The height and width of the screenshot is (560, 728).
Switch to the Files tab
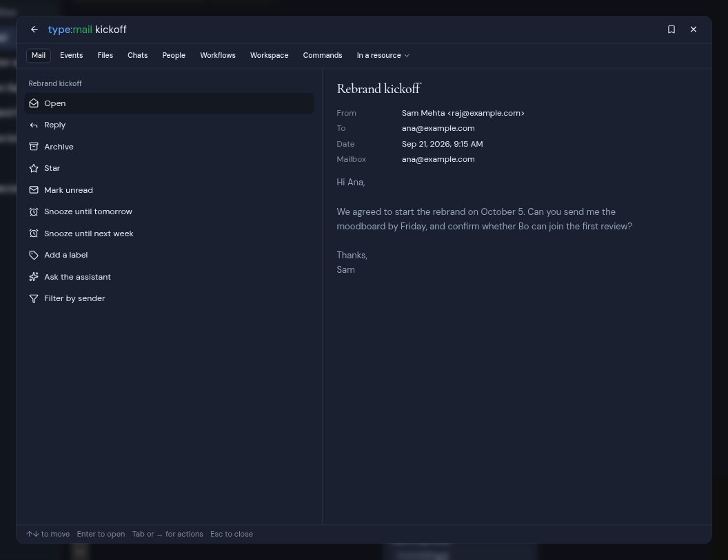105,55
